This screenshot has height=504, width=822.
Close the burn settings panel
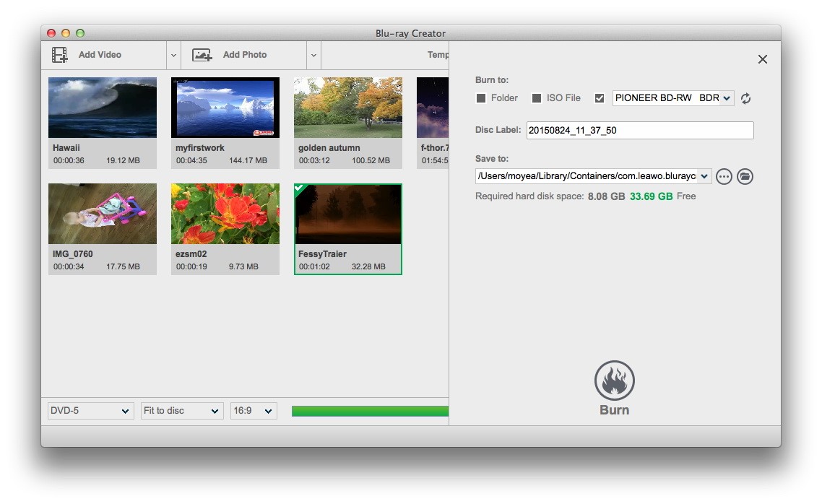tap(762, 59)
